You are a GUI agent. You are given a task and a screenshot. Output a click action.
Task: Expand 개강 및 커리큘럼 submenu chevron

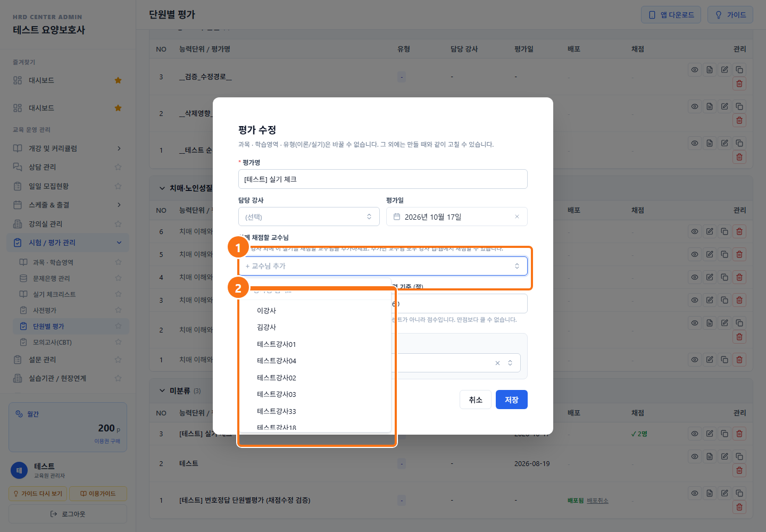point(119,148)
